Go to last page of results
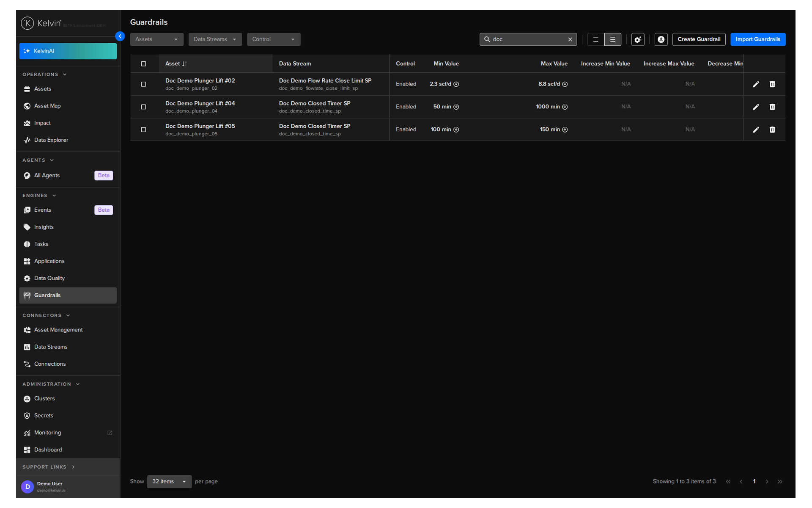This screenshot has width=812, height=508. (780, 482)
